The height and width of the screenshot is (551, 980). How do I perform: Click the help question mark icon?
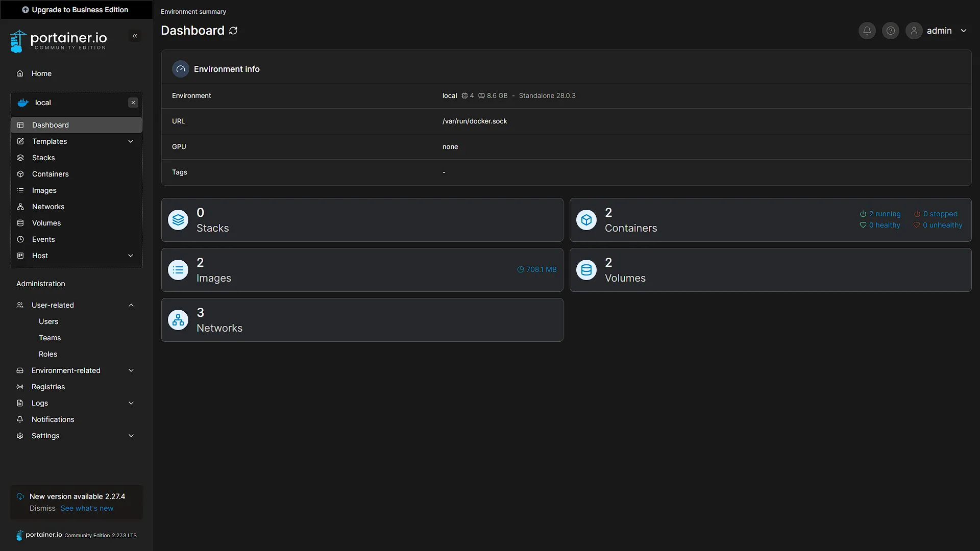coord(890,31)
